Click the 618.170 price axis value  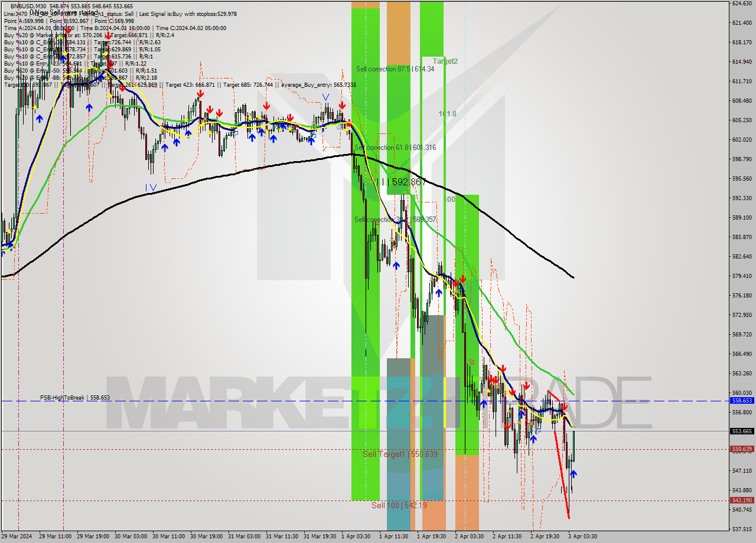pyautogui.click(x=742, y=42)
